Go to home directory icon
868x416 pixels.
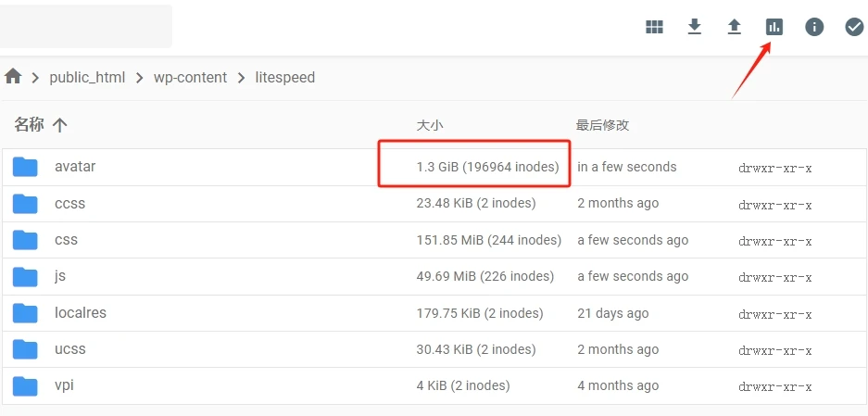(x=13, y=77)
